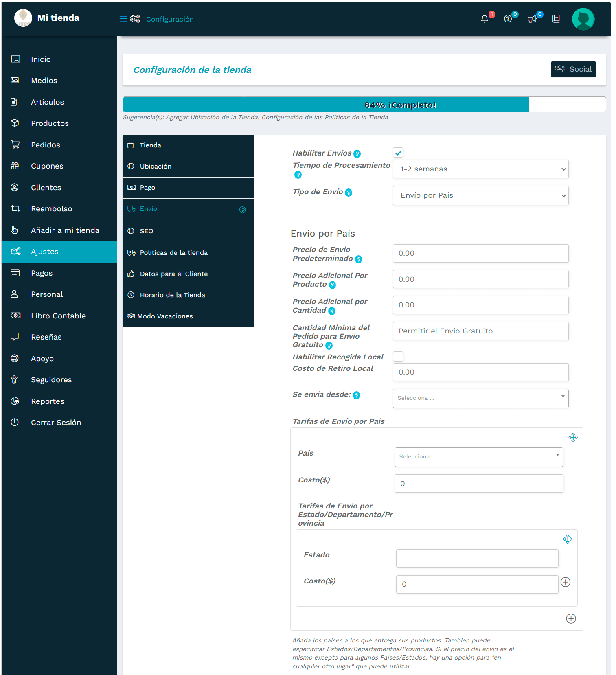
Task: Focus the Costo($) field below Estado
Action: click(477, 584)
